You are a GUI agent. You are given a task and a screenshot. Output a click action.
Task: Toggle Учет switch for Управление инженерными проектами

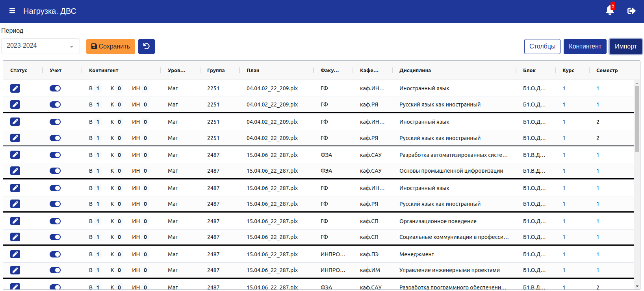click(55, 270)
